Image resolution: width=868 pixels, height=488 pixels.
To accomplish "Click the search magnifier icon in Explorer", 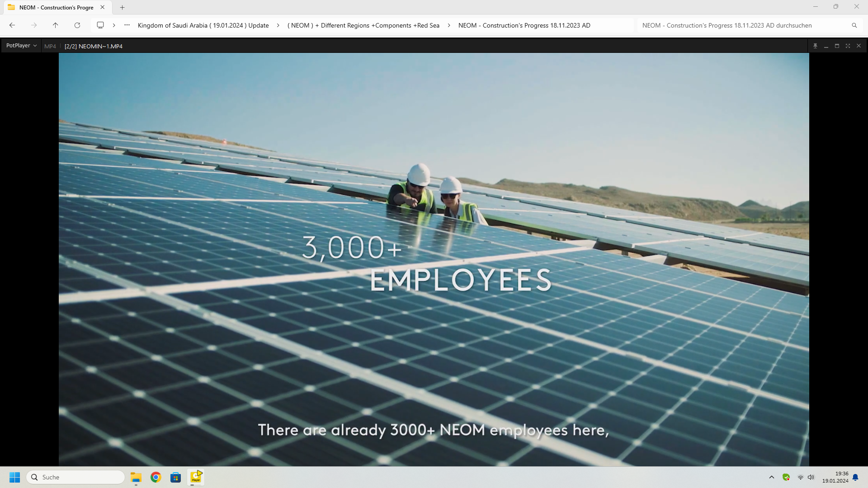I will point(854,25).
